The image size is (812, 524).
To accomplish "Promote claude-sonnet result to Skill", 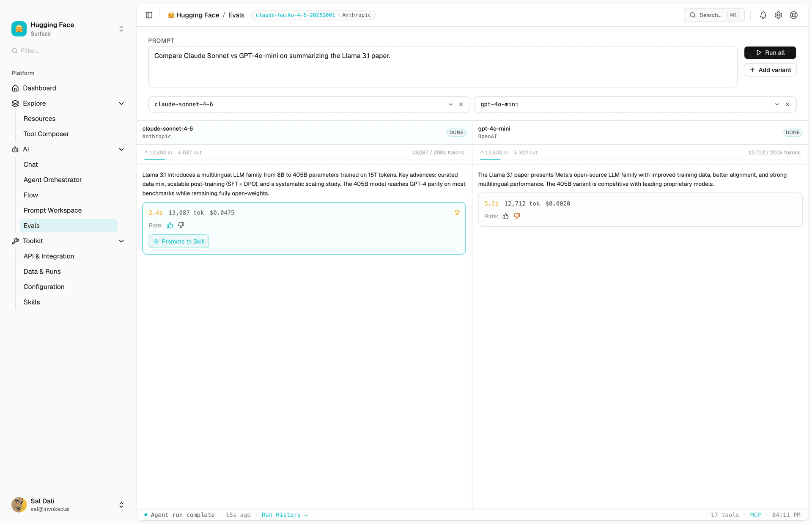I will [x=179, y=241].
